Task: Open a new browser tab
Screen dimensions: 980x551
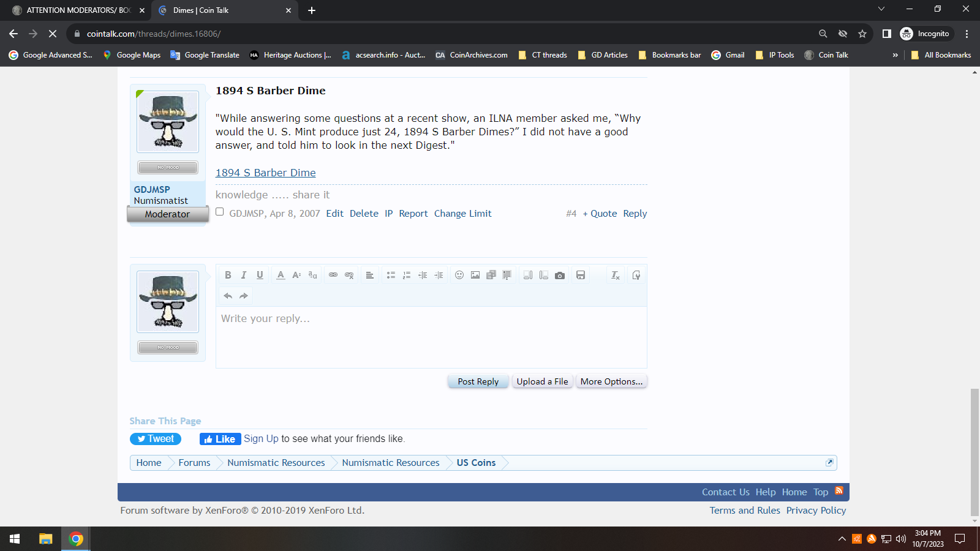Action: tap(312, 10)
